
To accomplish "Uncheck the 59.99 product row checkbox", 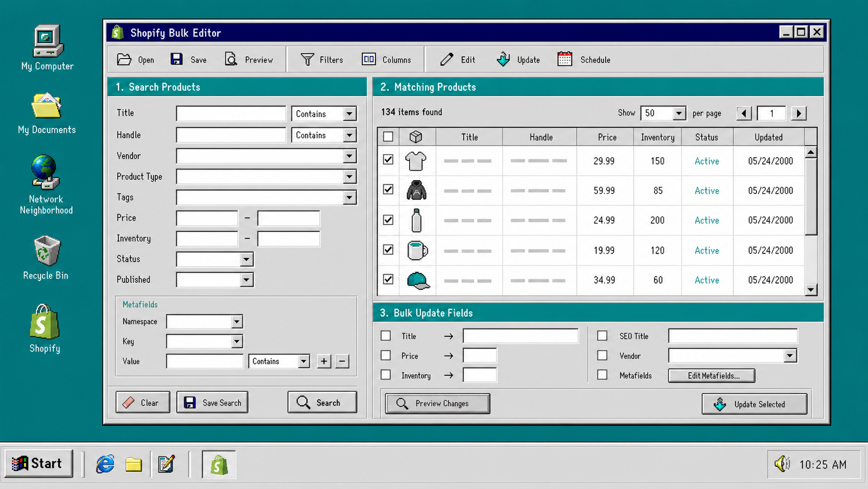I will [x=388, y=189].
